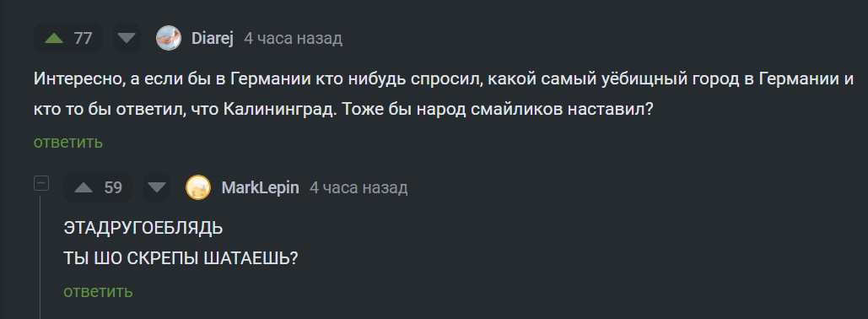Screen dimensions: 868x319
Task: Downvote the comment by Diarej
Action: [x=127, y=38]
